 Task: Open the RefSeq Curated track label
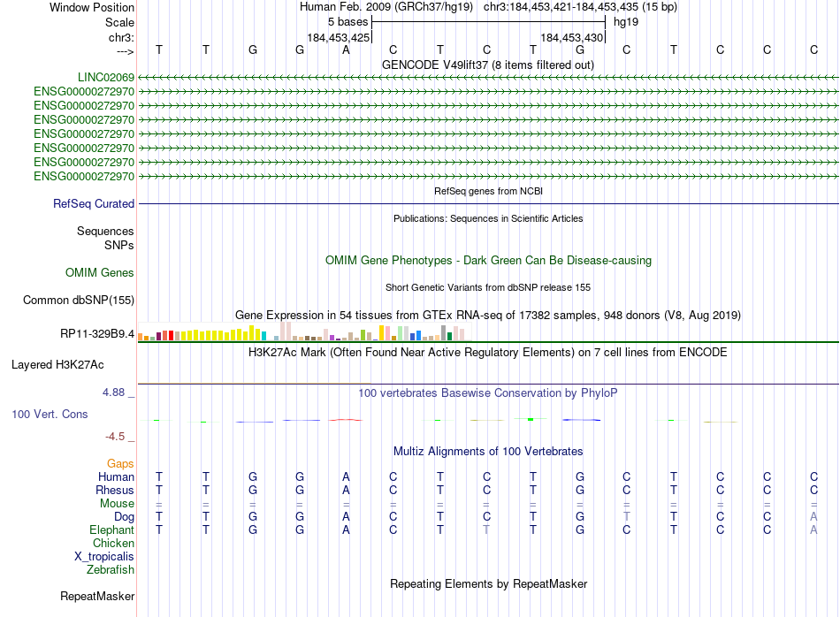pos(93,203)
